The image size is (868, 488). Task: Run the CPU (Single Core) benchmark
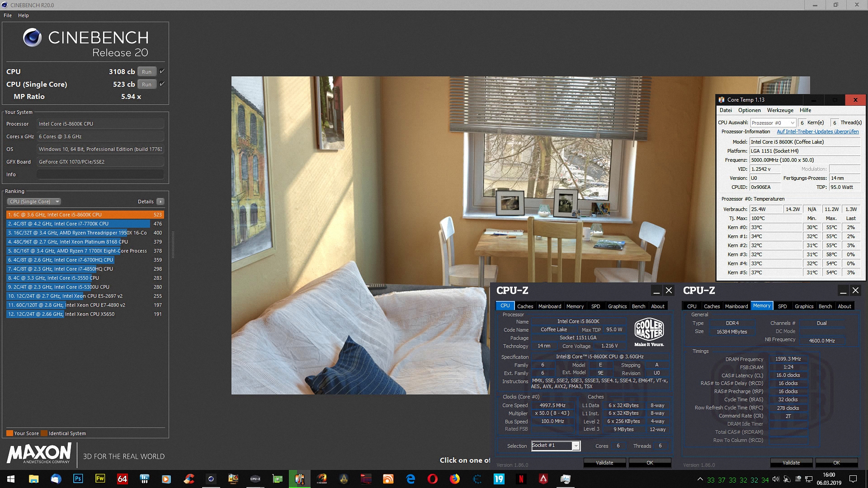pos(146,84)
